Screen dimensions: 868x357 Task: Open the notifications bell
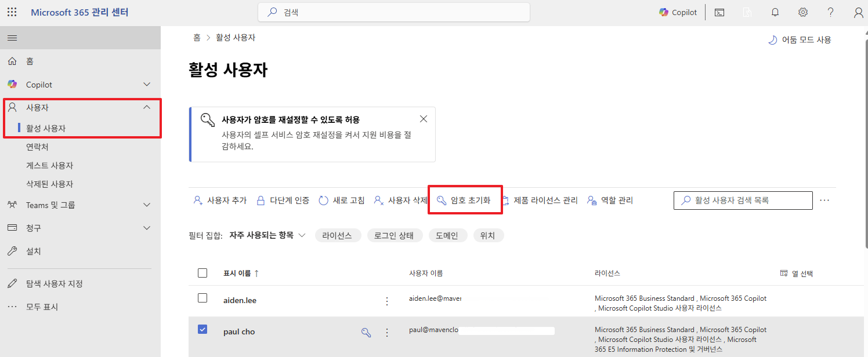(x=775, y=12)
